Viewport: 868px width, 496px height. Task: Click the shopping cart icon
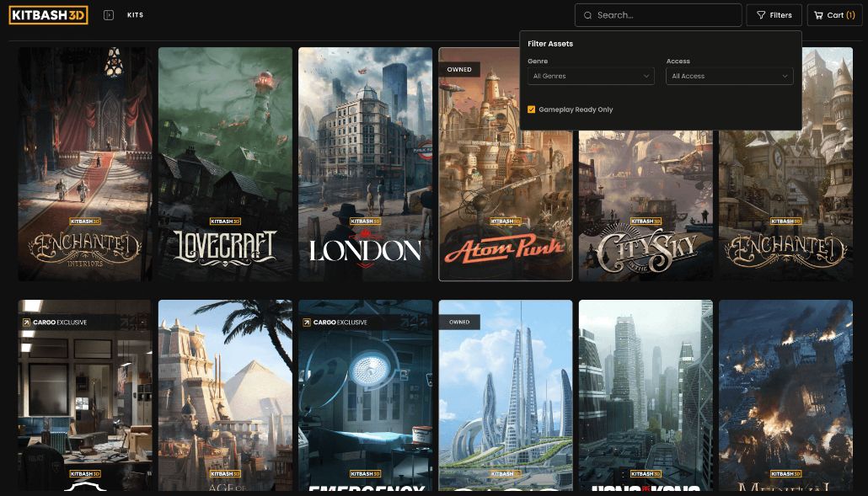[x=818, y=15]
